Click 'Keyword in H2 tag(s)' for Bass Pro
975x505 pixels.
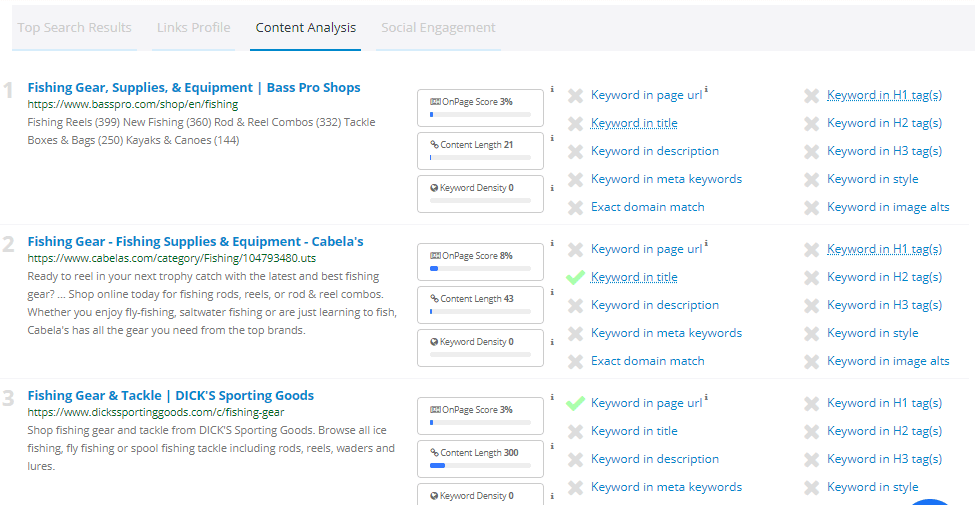884,123
